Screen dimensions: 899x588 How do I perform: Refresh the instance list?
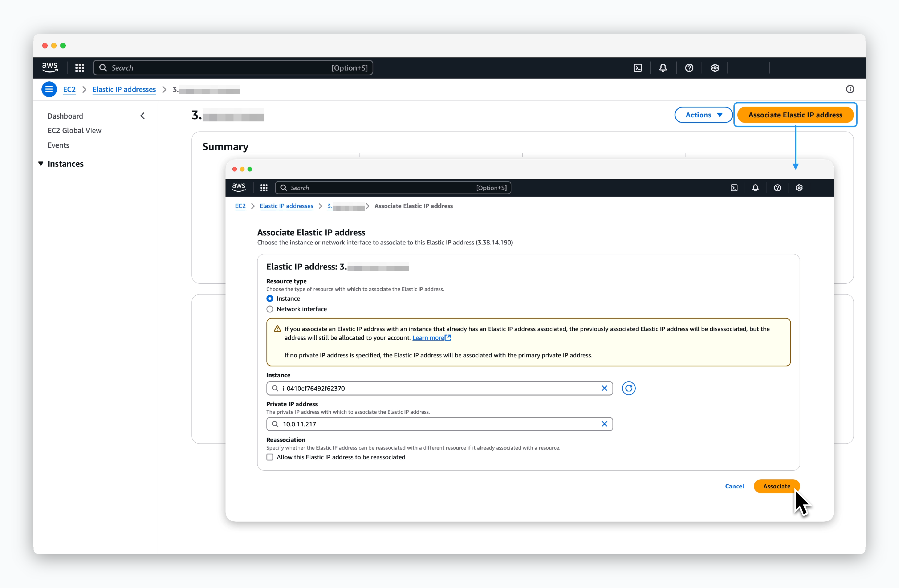[x=629, y=388]
